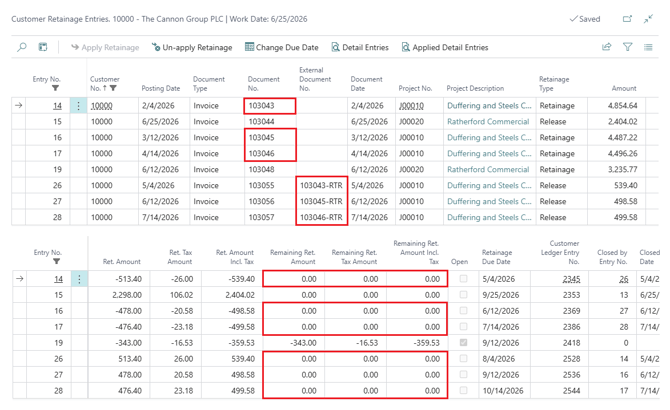Open Detail Entries action
This screenshot has height=410, width=670.
(360, 47)
